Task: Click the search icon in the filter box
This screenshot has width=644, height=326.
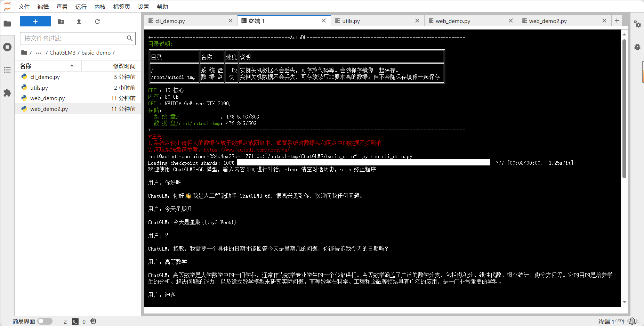Action: tap(129, 38)
